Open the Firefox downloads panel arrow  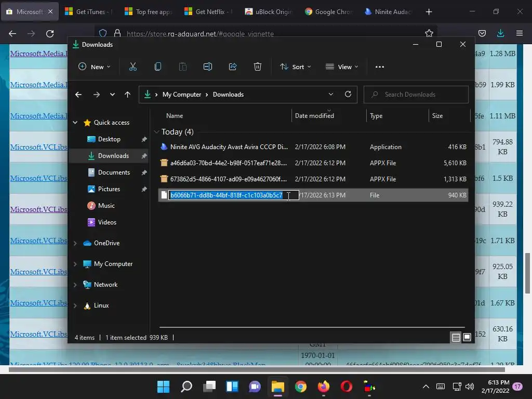[x=500, y=33]
